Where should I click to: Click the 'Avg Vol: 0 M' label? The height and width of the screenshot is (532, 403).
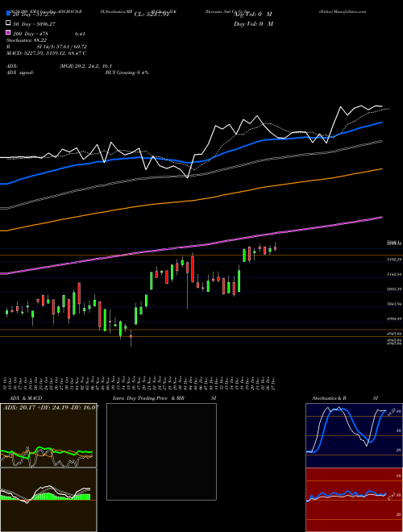[x=253, y=15]
